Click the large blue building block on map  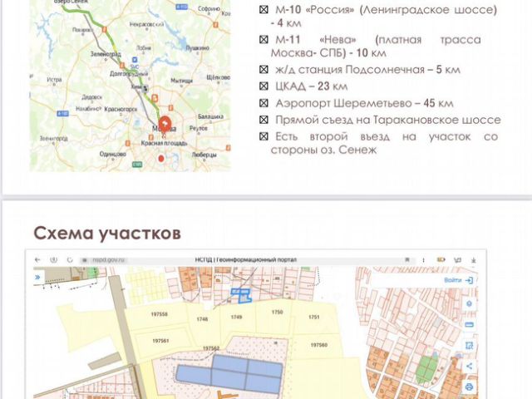click(x=229, y=374)
